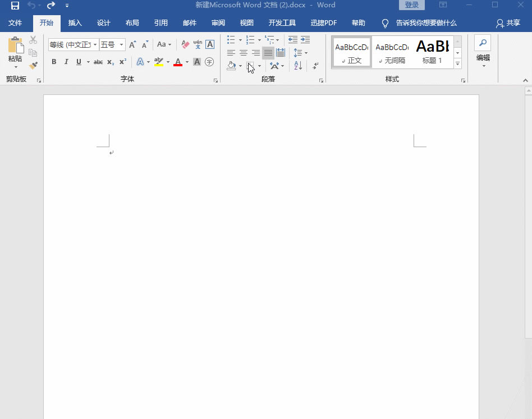Click the Save icon in title bar

(15, 6)
